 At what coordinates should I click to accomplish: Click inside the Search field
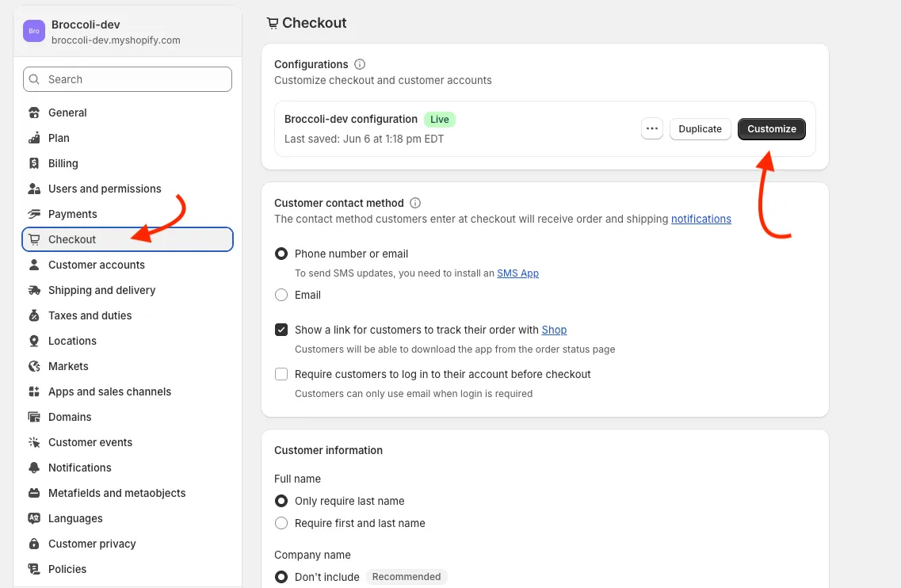tap(127, 79)
